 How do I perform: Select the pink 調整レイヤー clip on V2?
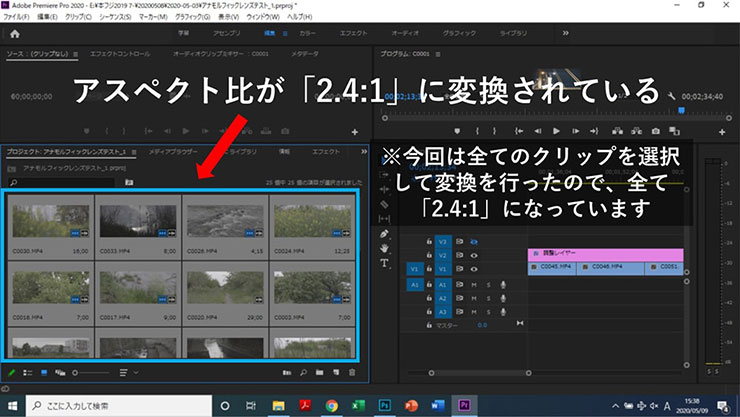(x=605, y=255)
